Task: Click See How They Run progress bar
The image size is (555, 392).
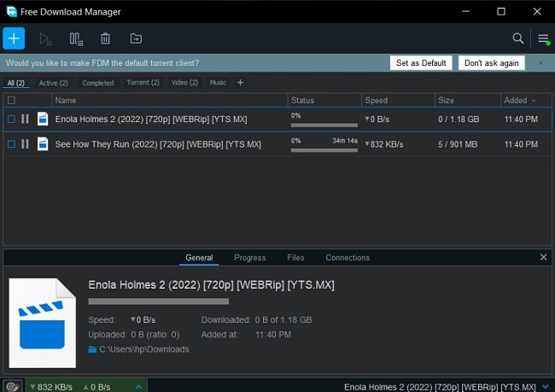Action: click(324, 150)
